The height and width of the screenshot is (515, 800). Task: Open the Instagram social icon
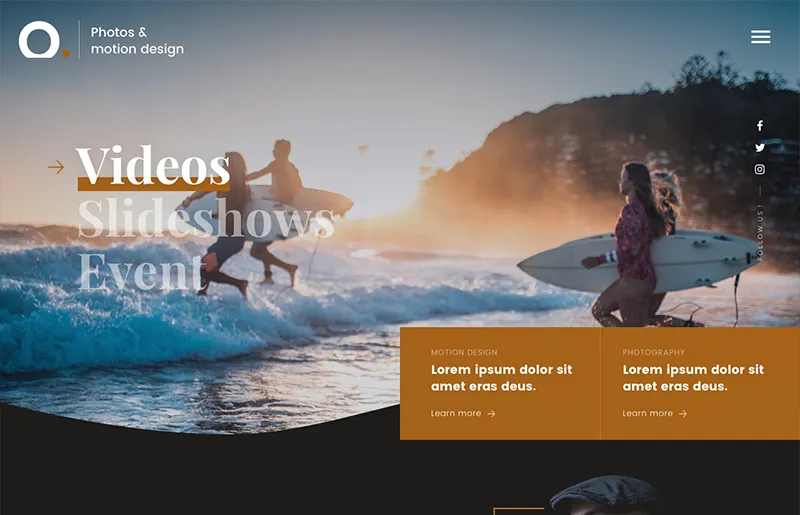pos(759,170)
